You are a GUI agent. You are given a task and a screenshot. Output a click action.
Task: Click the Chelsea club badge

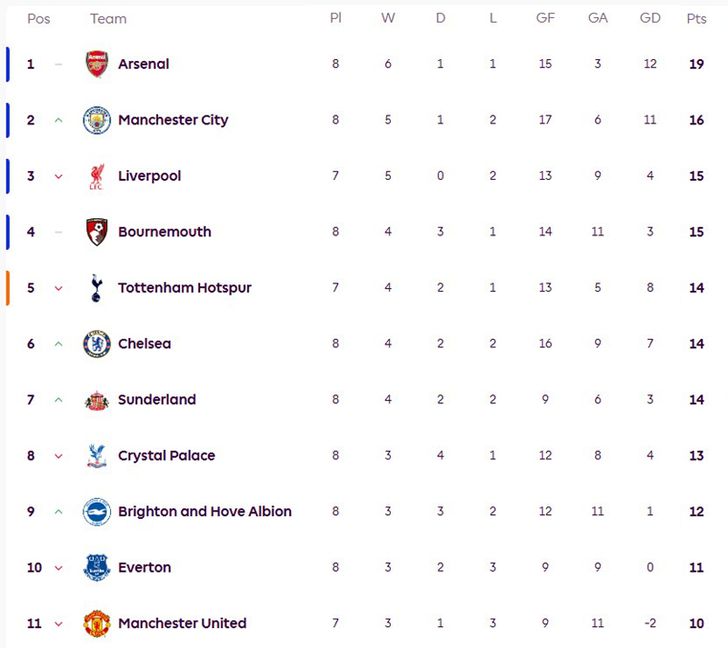click(x=97, y=344)
